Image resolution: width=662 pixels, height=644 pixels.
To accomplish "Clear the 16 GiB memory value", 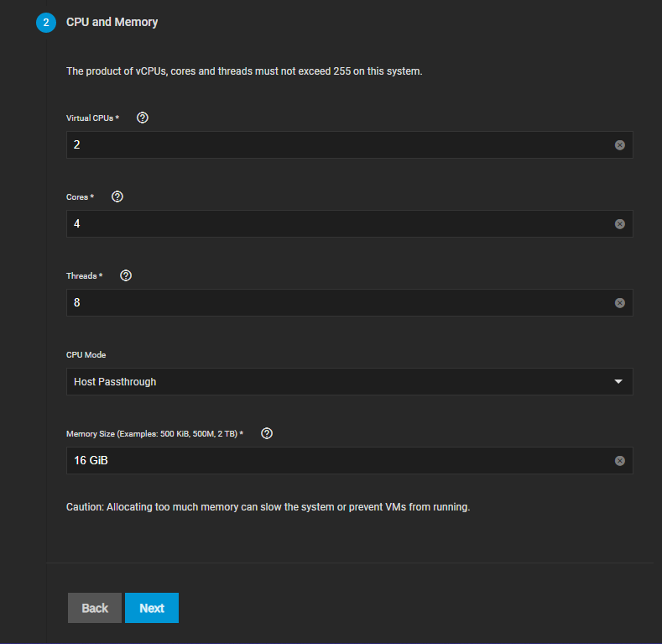I will (619, 461).
